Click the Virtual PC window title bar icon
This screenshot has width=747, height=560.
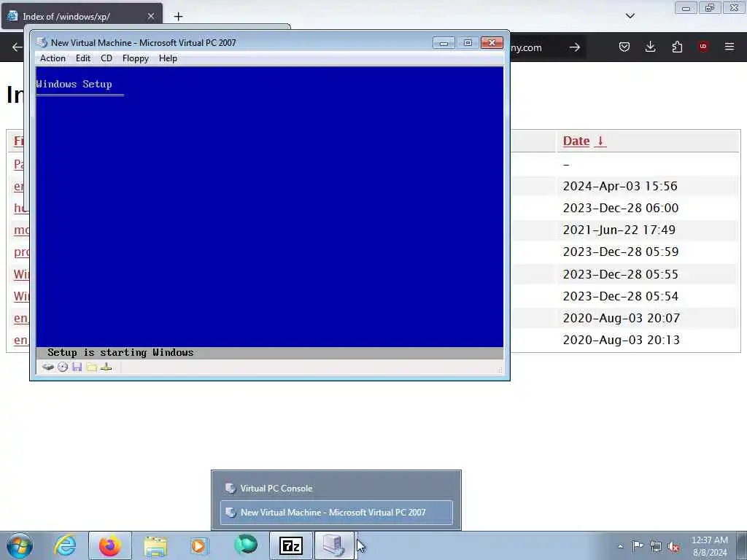(x=42, y=42)
